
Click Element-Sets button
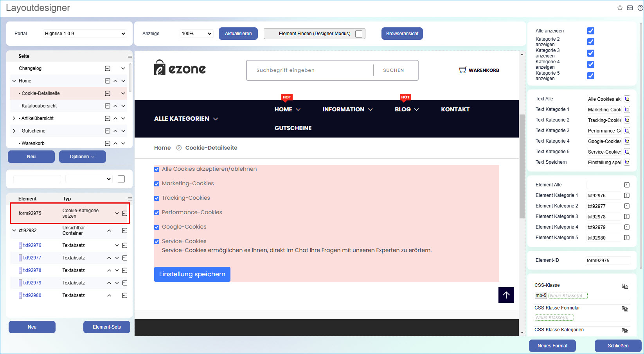click(x=107, y=327)
